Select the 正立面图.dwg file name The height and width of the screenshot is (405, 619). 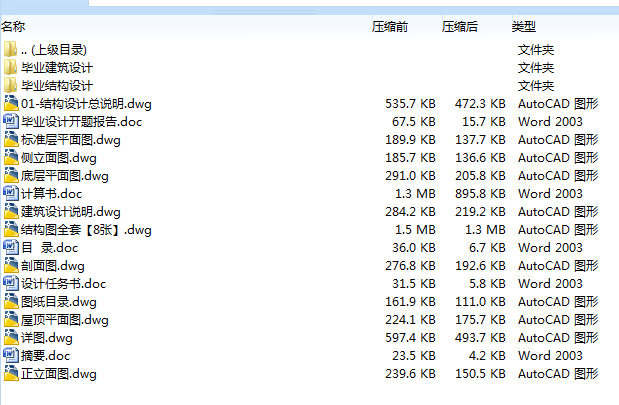tap(58, 373)
